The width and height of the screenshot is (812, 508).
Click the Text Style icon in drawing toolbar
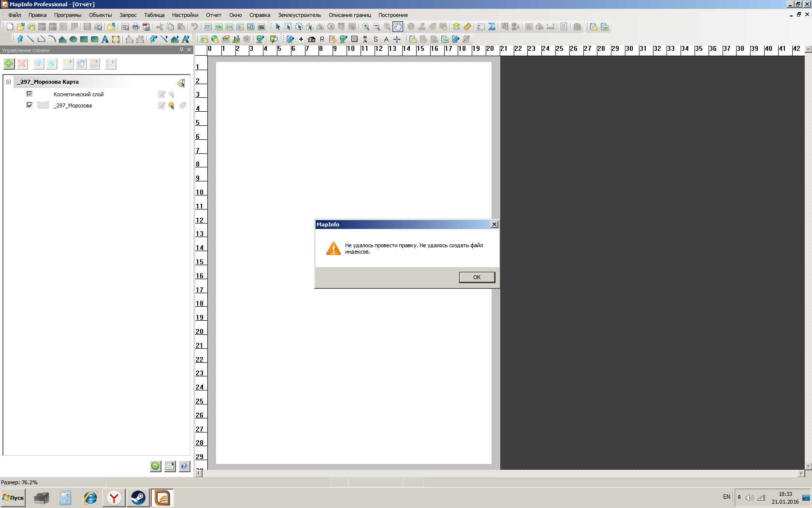pos(186,39)
